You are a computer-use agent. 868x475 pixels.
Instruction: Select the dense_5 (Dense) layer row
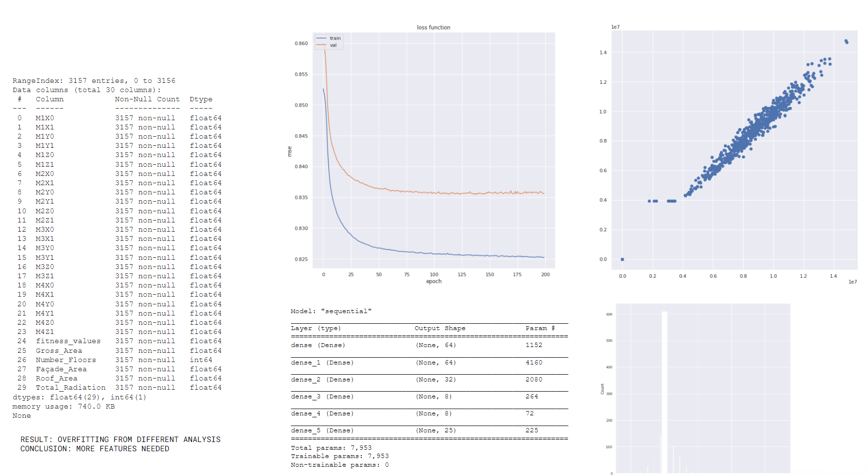[322, 430]
